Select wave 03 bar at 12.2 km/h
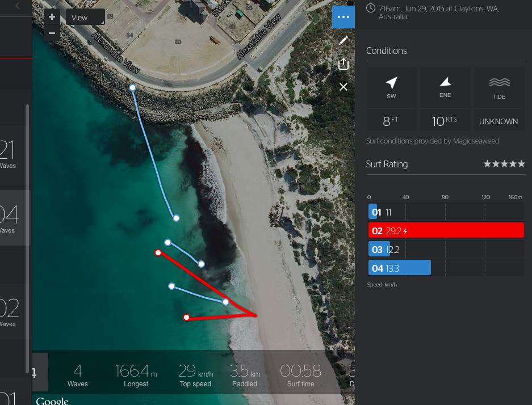Image resolution: width=532 pixels, height=405 pixels. pyautogui.click(x=379, y=250)
